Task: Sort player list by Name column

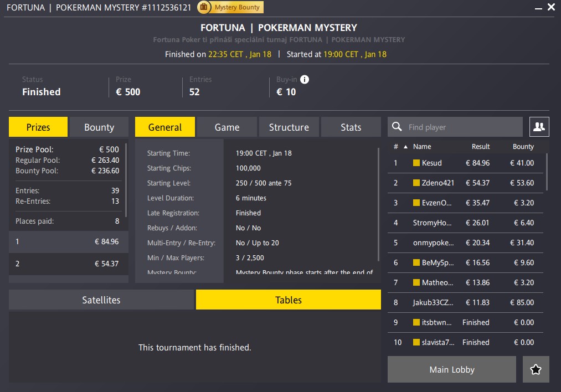Action: [422, 147]
